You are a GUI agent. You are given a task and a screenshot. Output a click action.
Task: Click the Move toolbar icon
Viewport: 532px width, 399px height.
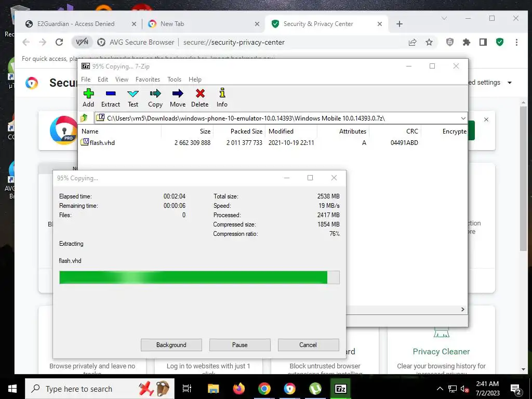click(x=178, y=98)
